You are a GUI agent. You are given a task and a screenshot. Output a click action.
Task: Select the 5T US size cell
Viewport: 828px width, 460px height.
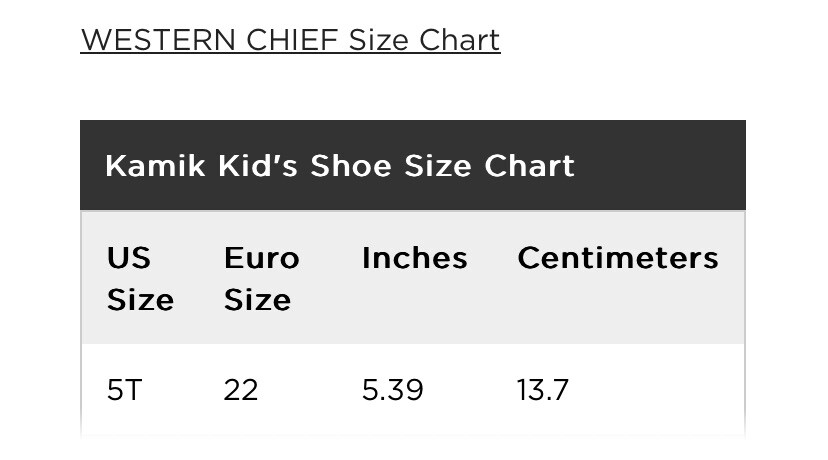point(125,390)
